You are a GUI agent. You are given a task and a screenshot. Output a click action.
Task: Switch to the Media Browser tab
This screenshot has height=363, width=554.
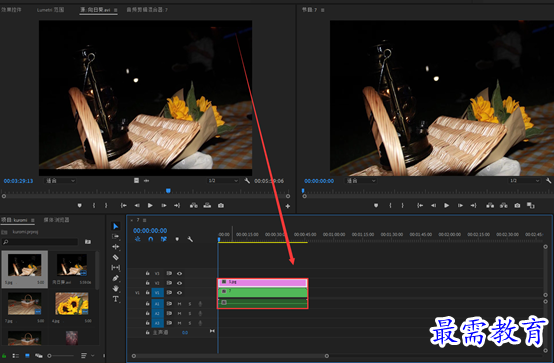click(57, 220)
